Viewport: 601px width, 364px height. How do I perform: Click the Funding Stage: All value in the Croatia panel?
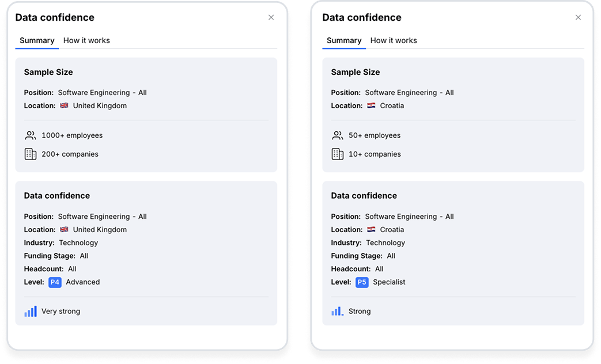[x=390, y=255]
